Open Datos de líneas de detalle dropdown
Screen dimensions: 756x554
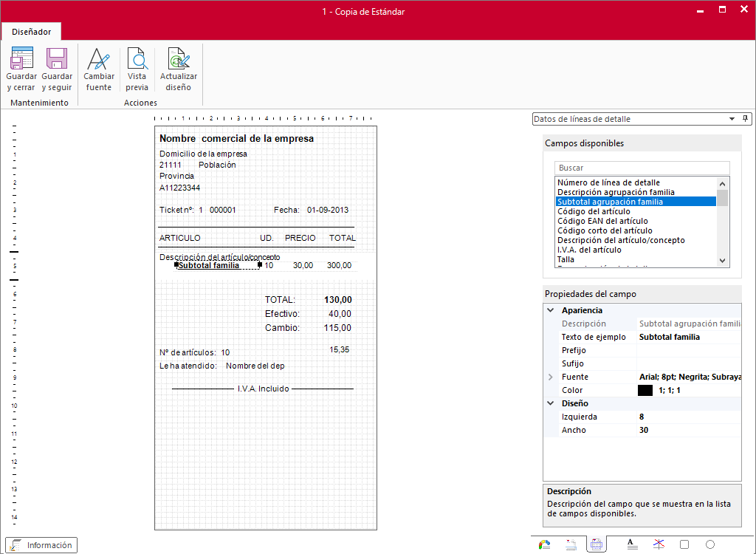pyautogui.click(x=635, y=119)
